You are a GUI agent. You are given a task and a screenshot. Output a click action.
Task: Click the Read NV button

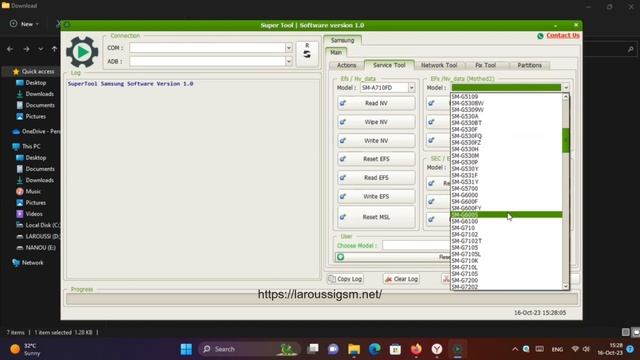[376, 103]
